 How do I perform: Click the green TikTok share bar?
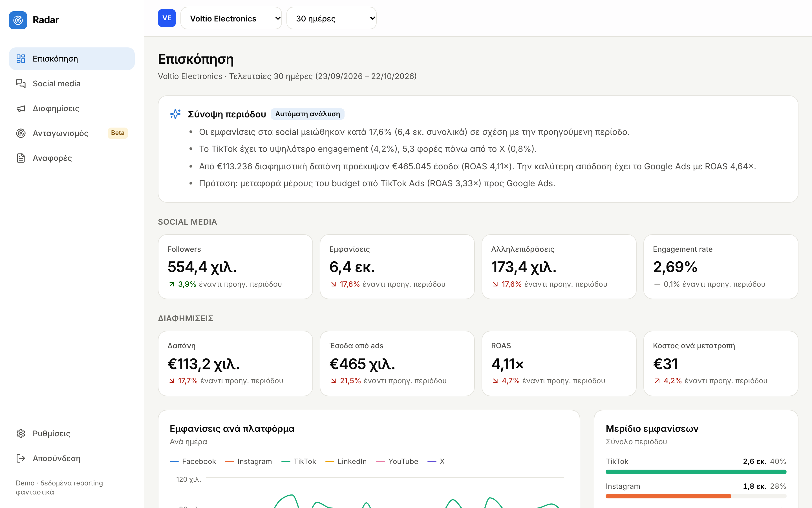696,472
